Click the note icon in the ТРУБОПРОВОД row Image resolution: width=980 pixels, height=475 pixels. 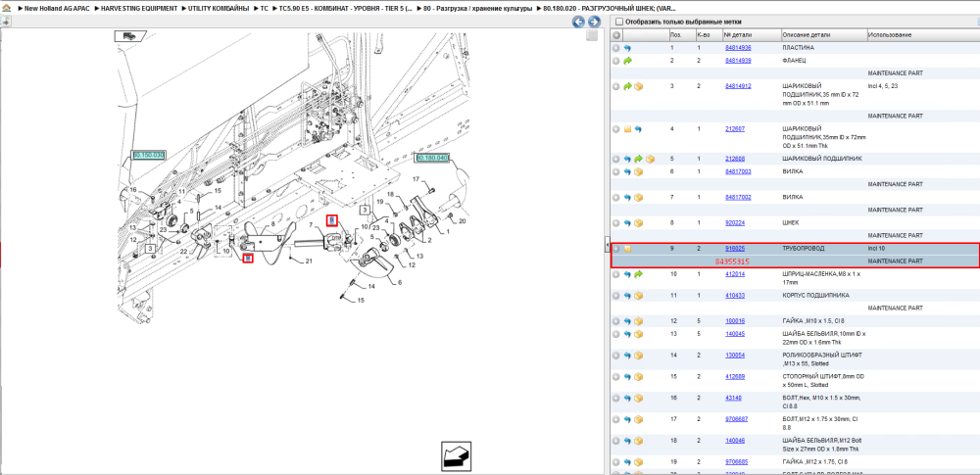pyautogui.click(x=627, y=249)
